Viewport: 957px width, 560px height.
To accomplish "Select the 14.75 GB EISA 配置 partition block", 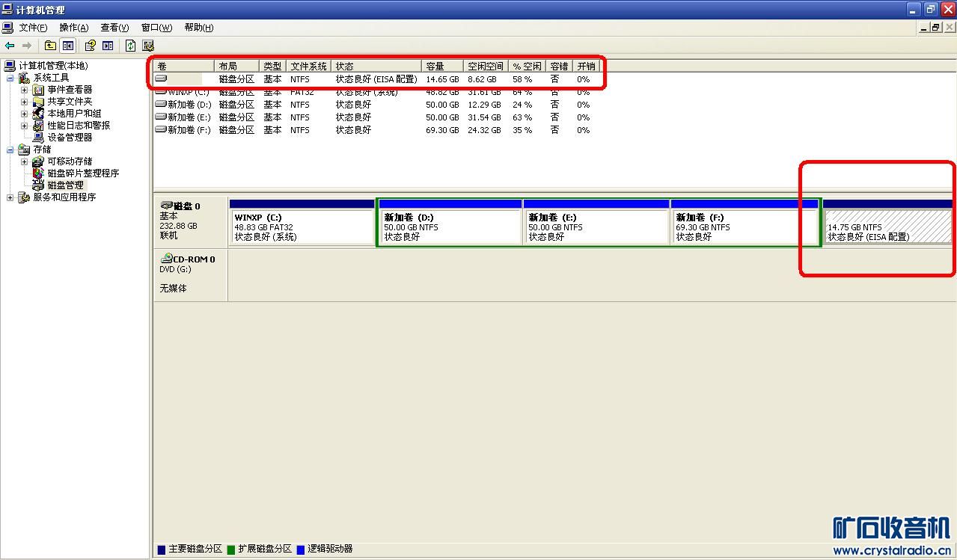I will pos(887,222).
